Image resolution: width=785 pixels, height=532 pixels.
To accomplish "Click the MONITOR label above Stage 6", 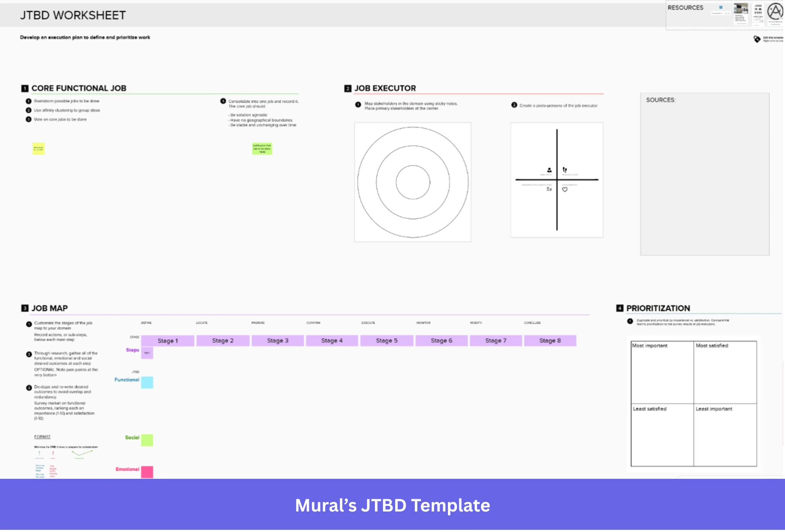I will coord(423,323).
